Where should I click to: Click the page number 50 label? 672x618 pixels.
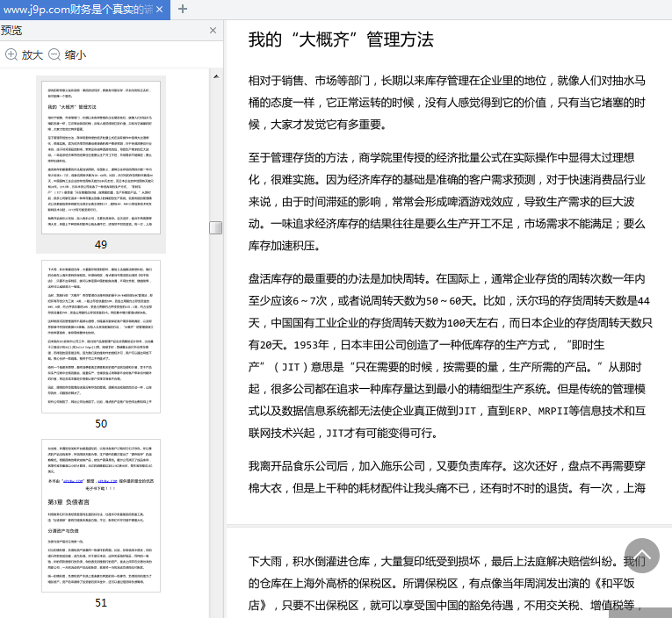(101, 424)
